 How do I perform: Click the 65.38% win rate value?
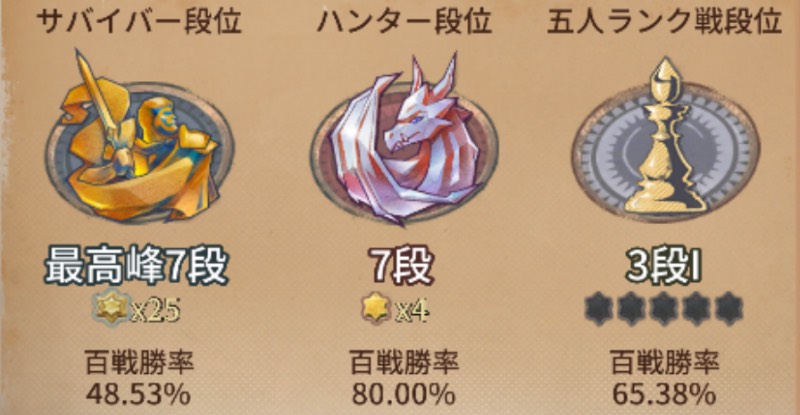click(664, 394)
